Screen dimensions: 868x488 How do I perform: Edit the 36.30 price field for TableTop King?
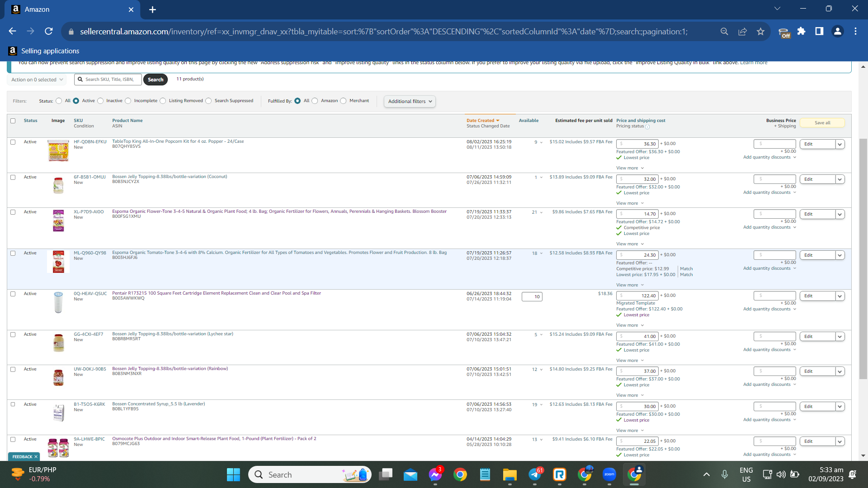[637, 144]
